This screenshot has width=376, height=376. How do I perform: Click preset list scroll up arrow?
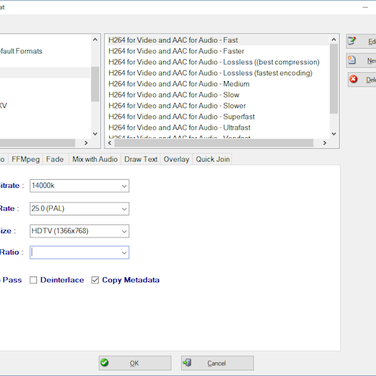point(334,40)
